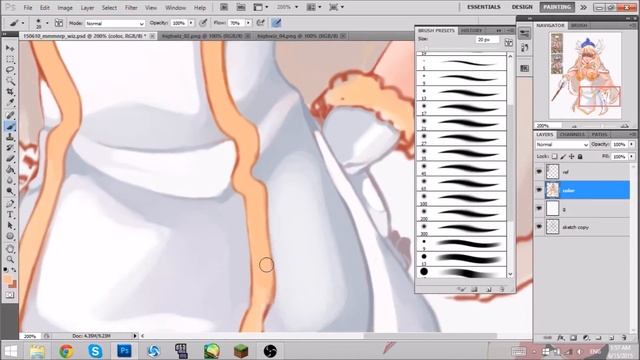Open the layer Fill dropdown arrow
This screenshot has height=360, width=640.
tap(632, 156)
